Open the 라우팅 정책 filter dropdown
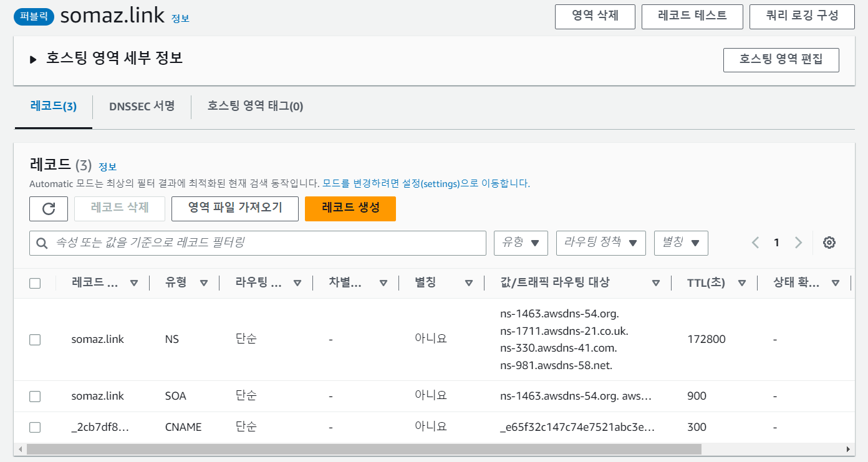Screen dimensions: 868x462 tap(600, 243)
